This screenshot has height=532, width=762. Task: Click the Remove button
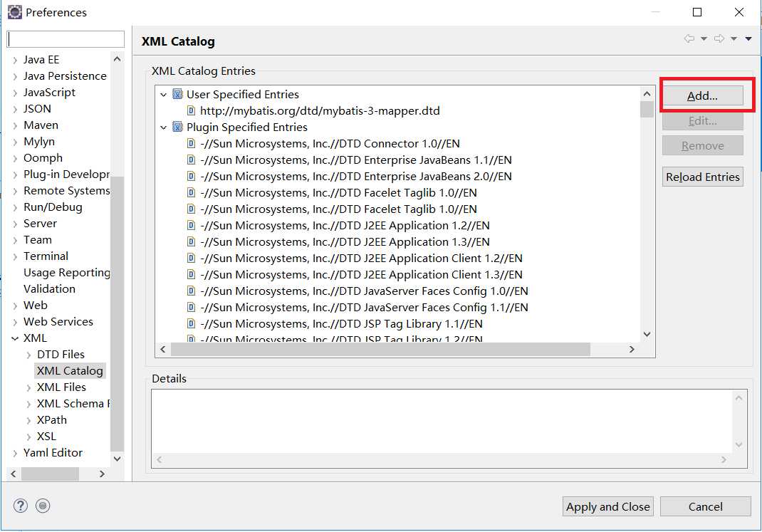point(702,146)
